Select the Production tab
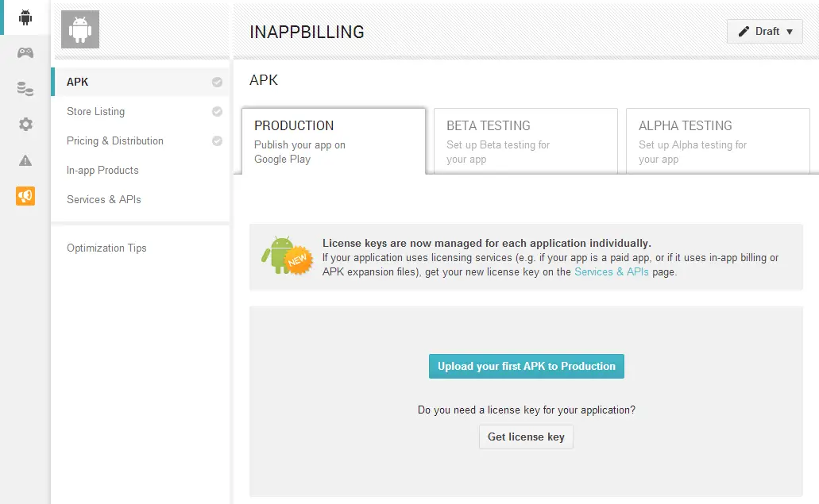The width and height of the screenshot is (819, 504). coord(333,141)
